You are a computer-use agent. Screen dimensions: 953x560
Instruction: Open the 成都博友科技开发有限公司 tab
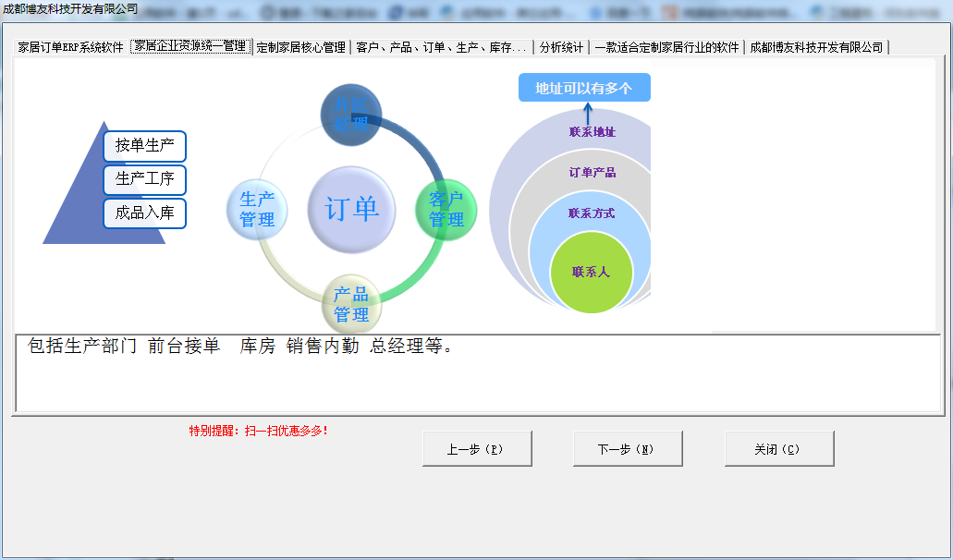[x=813, y=44]
